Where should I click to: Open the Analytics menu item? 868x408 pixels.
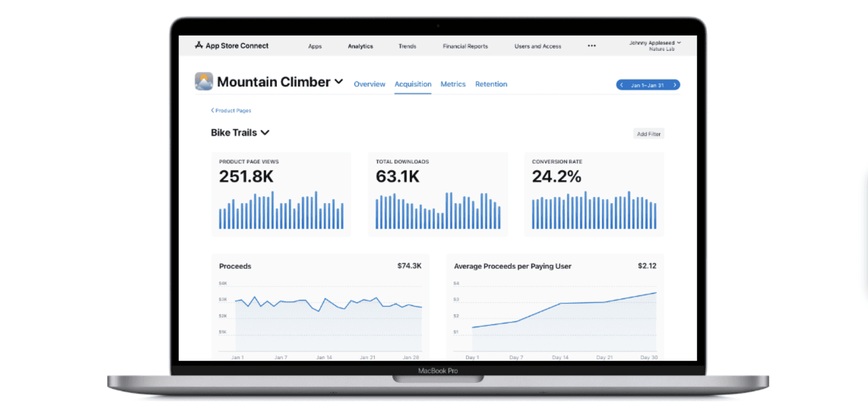click(360, 46)
